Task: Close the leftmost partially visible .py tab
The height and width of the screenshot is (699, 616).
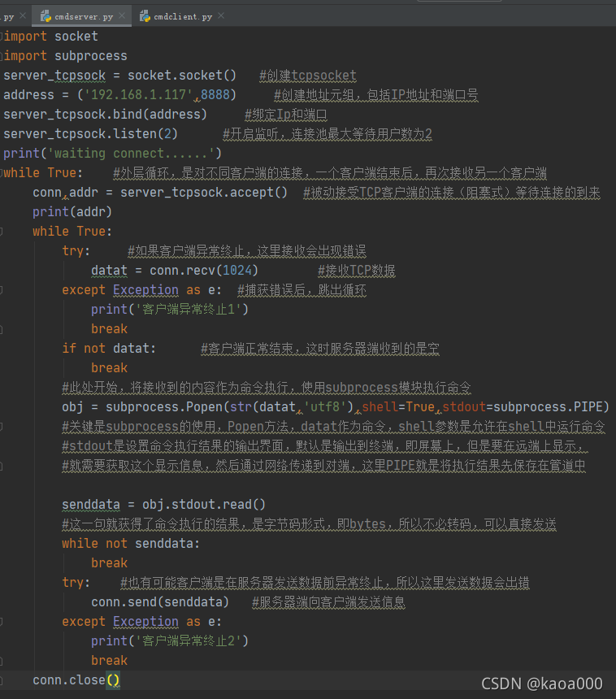Action: pos(23,15)
